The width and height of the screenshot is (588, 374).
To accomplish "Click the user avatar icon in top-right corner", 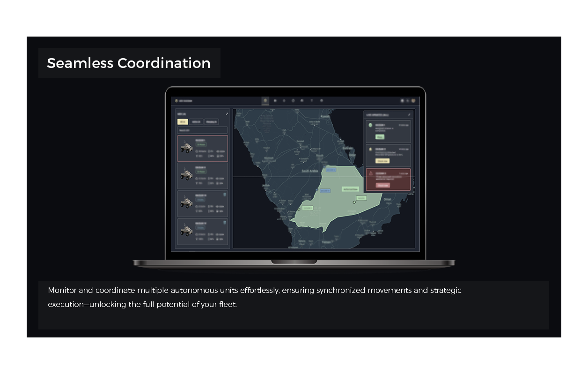I will point(413,101).
